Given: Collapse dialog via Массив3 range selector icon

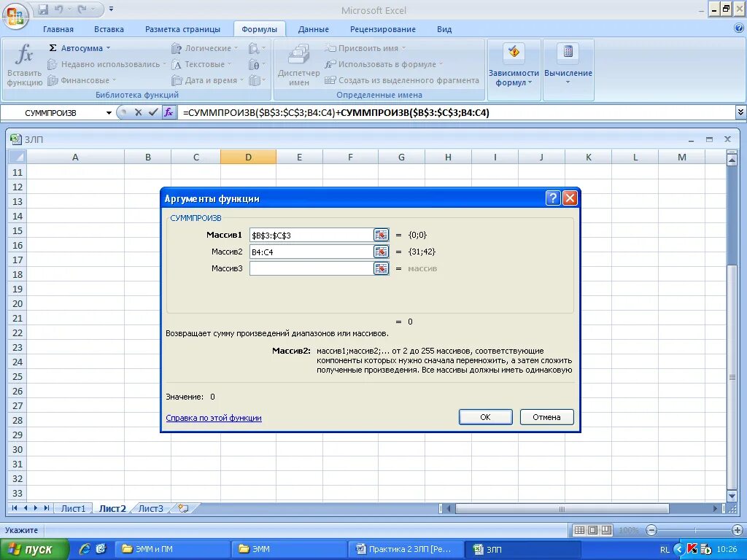Looking at the screenshot, I should click(381, 268).
